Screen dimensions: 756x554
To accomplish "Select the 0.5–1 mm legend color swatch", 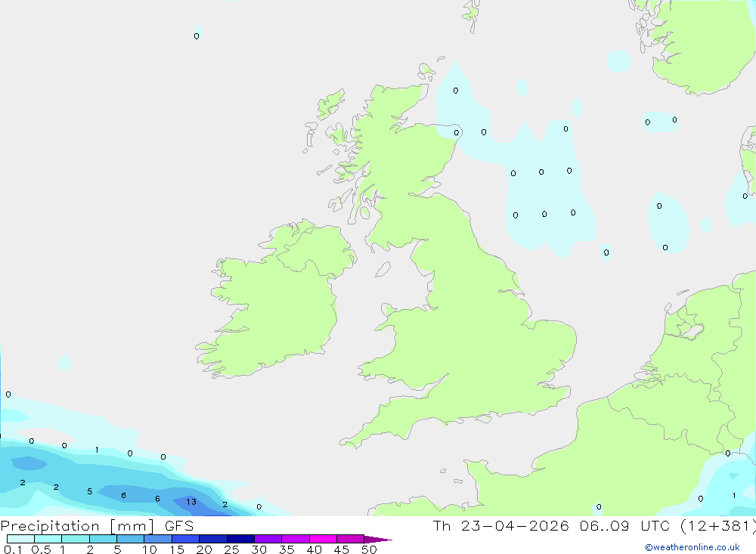I will (x=48, y=539).
